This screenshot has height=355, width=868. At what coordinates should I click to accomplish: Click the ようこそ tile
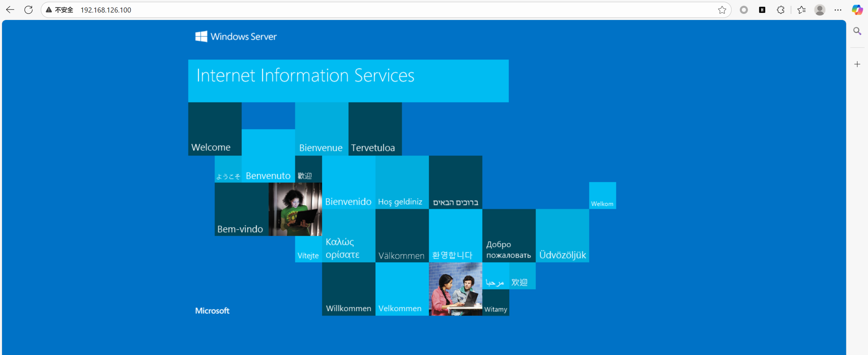coord(228,169)
